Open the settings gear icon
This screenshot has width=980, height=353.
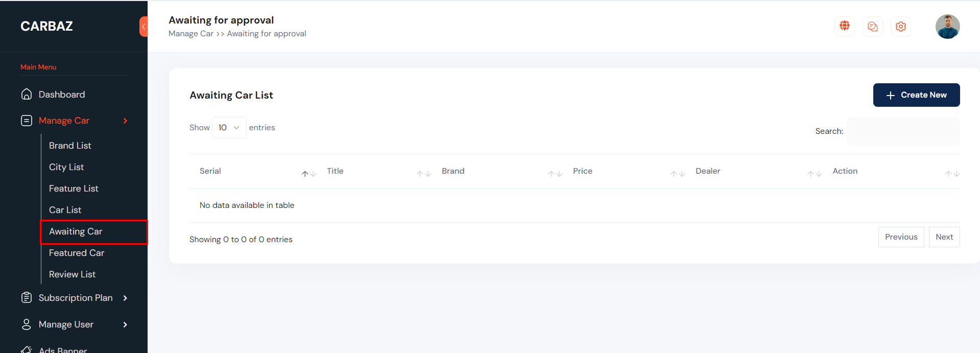[901, 26]
